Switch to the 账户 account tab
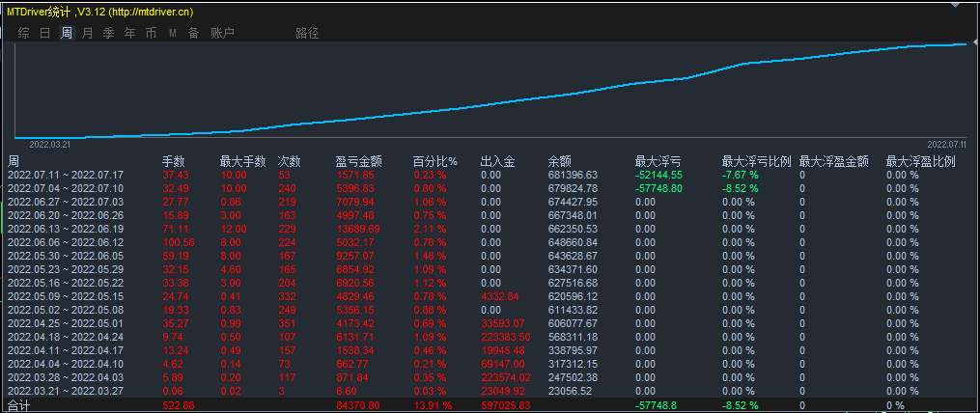 pyautogui.click(x=222, y=33)
